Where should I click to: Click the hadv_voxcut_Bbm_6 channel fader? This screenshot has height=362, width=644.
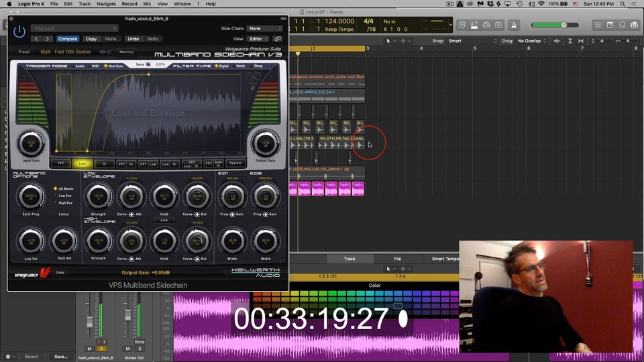point(89,322)
